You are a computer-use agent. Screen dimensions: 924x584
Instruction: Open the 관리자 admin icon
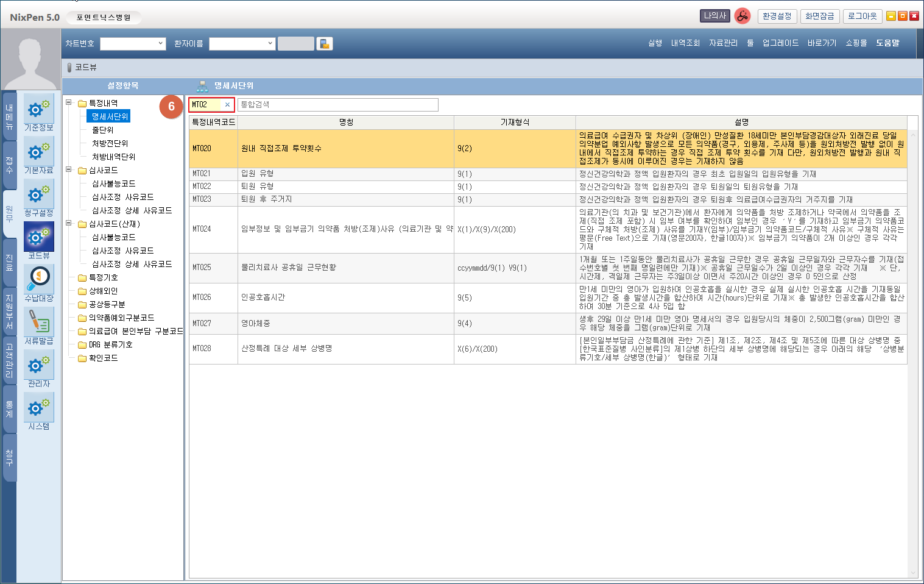39,365
